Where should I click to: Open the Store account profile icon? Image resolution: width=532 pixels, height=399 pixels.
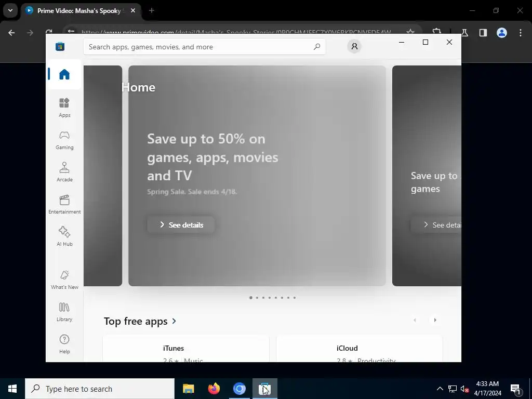[x=354, y=46]
